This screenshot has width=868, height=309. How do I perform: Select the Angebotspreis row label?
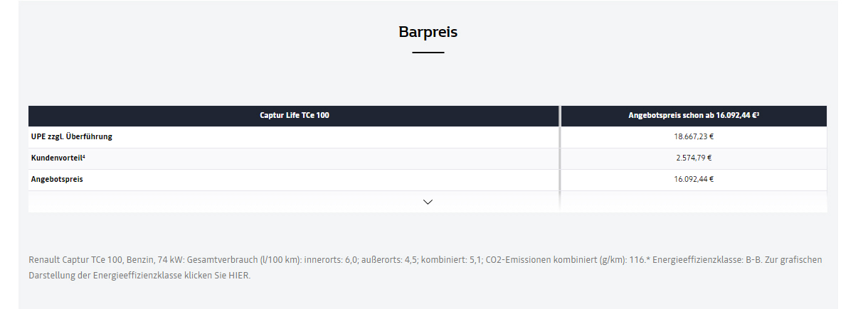coord(57,179)
